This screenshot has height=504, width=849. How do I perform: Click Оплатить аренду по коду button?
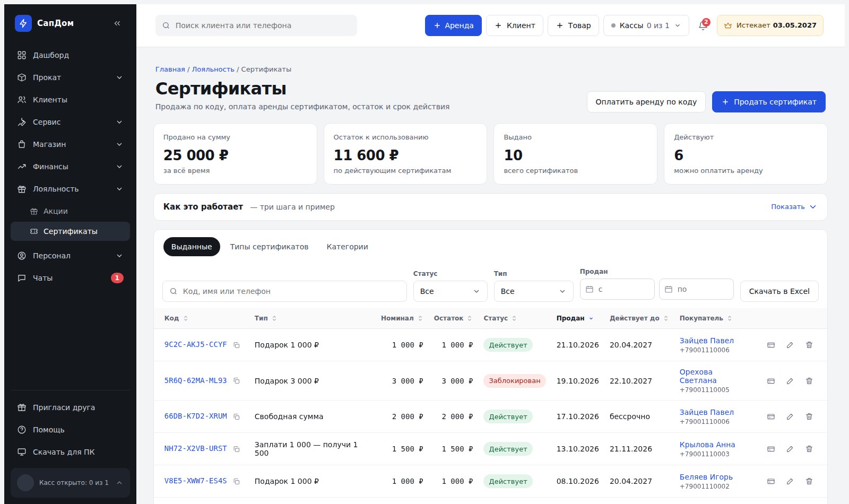click(646, 102)
